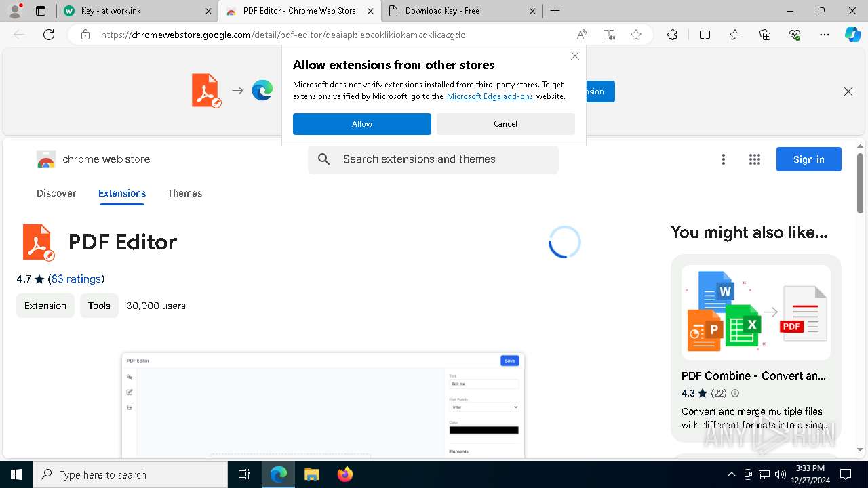
Task: Open the PDF Combine extension thumbnail
Action: click(756, 312)
